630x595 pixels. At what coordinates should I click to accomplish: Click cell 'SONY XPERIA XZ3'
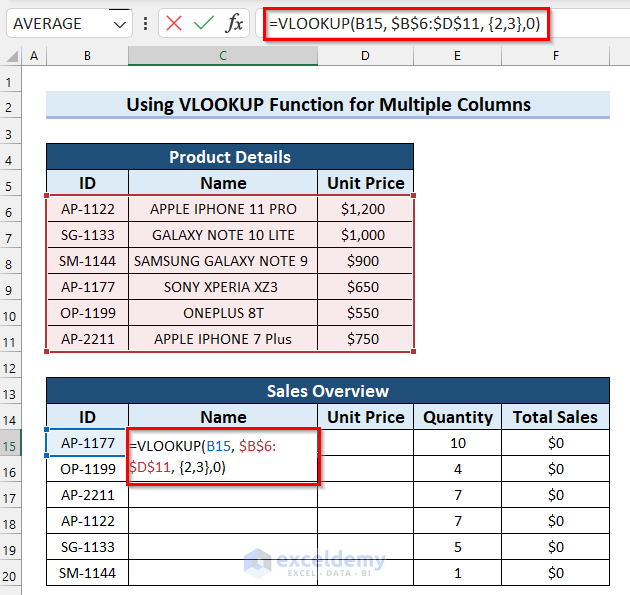pos(223,287)
